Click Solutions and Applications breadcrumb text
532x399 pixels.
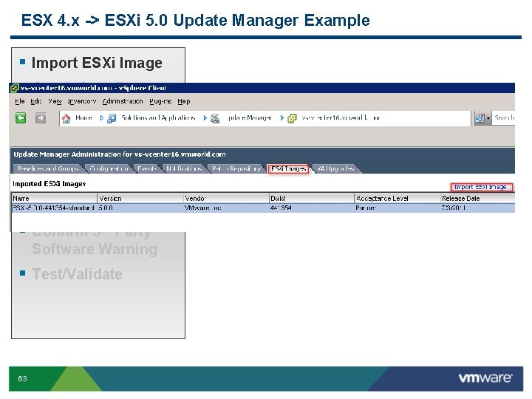coord(158,117)
